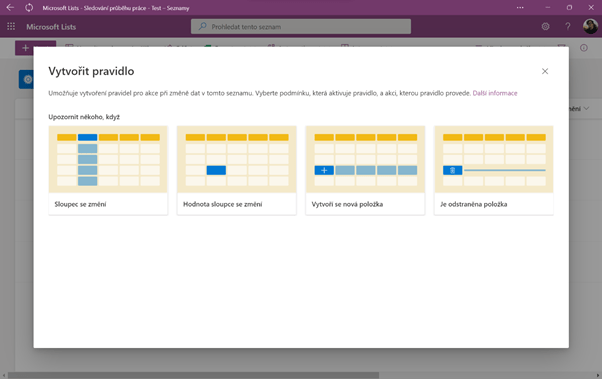Click the refresh icon in title bar

pos(29,8)
